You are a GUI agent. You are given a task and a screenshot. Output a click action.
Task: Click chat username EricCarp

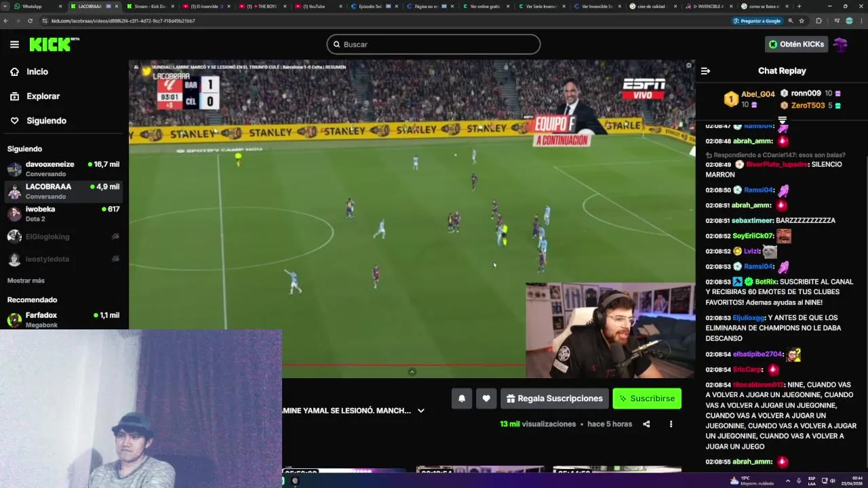pyautogui.click(x=747, y=370)
